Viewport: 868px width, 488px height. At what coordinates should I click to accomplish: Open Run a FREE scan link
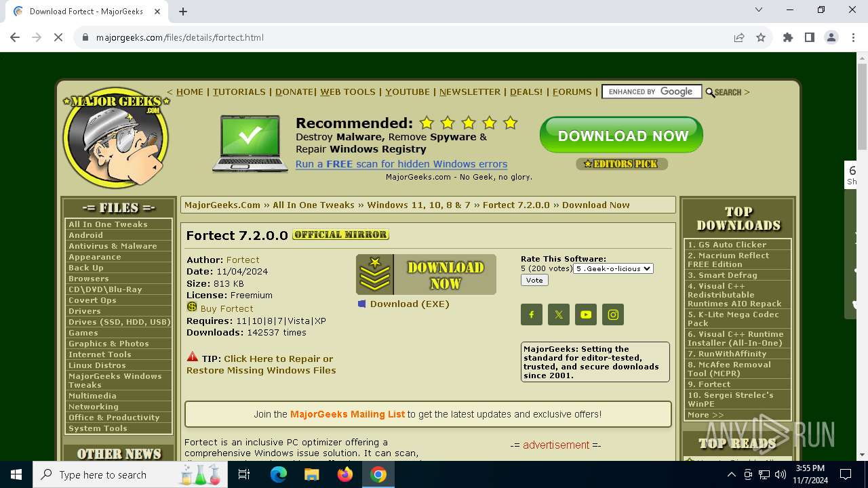401,164
